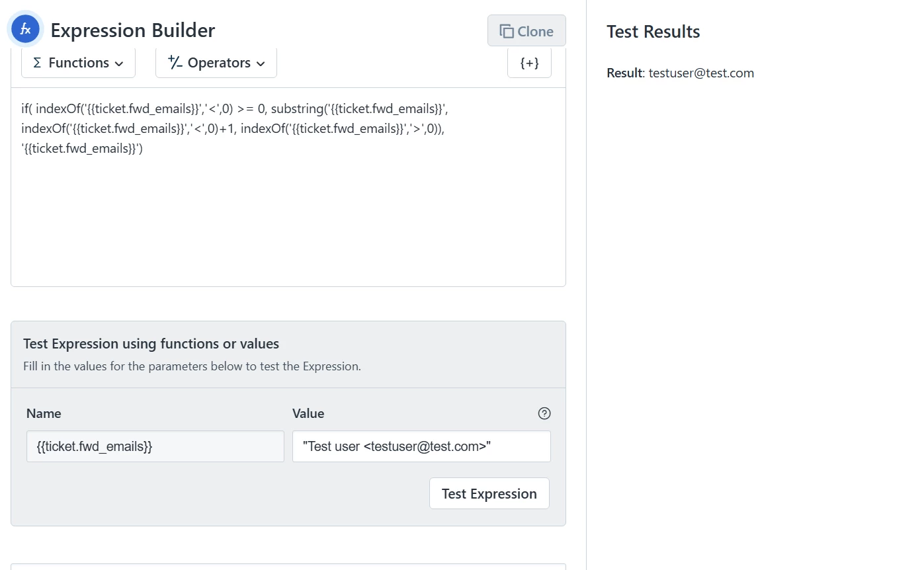Click the copy icon inside Clone button

pos(507,31)
